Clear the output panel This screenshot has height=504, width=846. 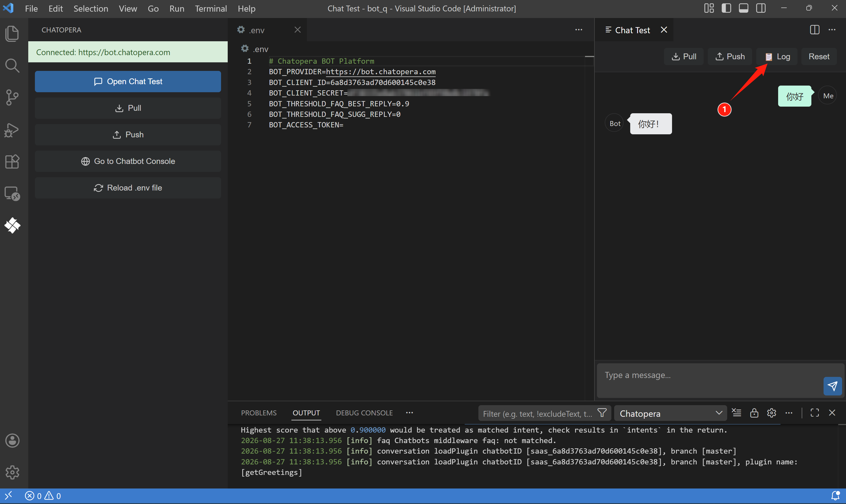click(737, 413)
